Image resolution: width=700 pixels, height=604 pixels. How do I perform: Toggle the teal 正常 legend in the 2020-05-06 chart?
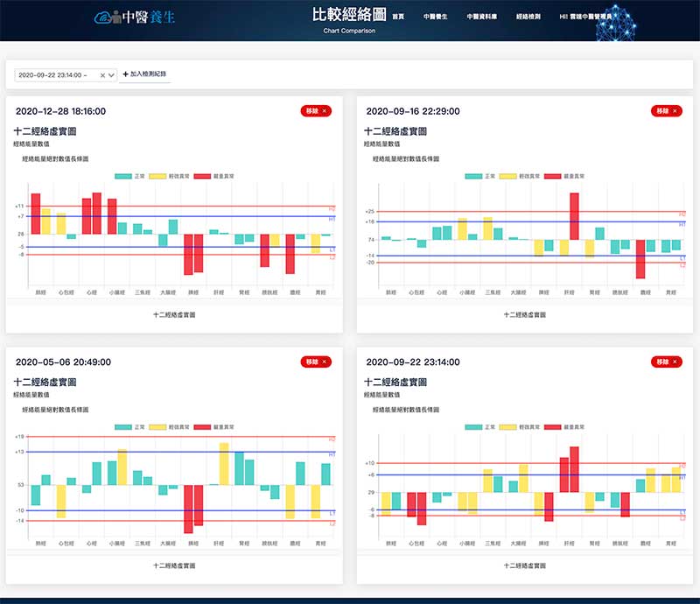(129, 427)
